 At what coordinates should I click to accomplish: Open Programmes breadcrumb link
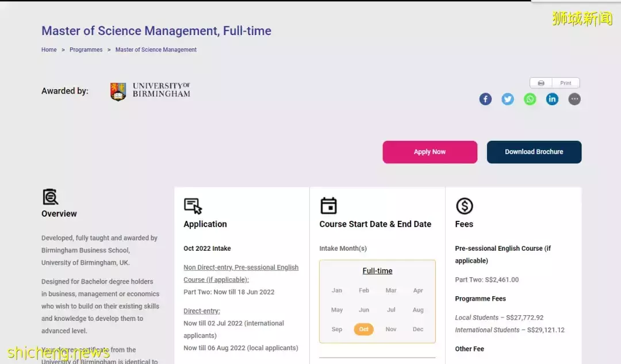click(86, 50)
